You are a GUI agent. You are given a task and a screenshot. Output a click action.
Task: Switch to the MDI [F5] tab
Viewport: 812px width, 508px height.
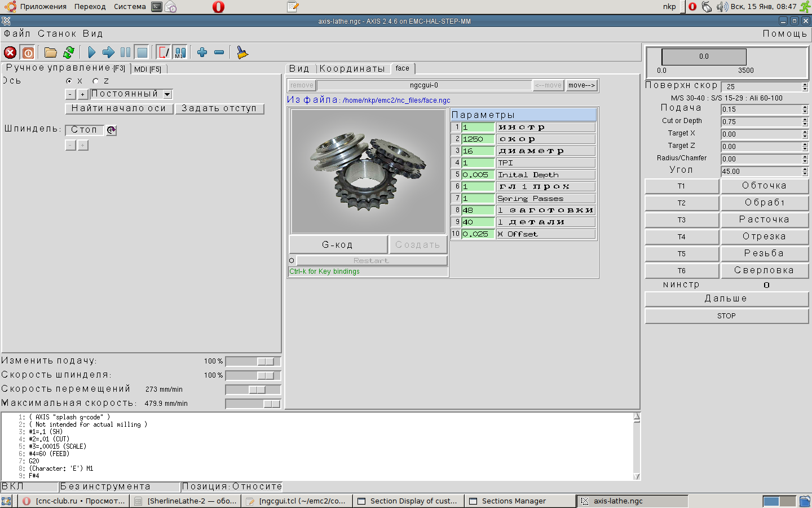pyautogui.click(x=148, y=69)
